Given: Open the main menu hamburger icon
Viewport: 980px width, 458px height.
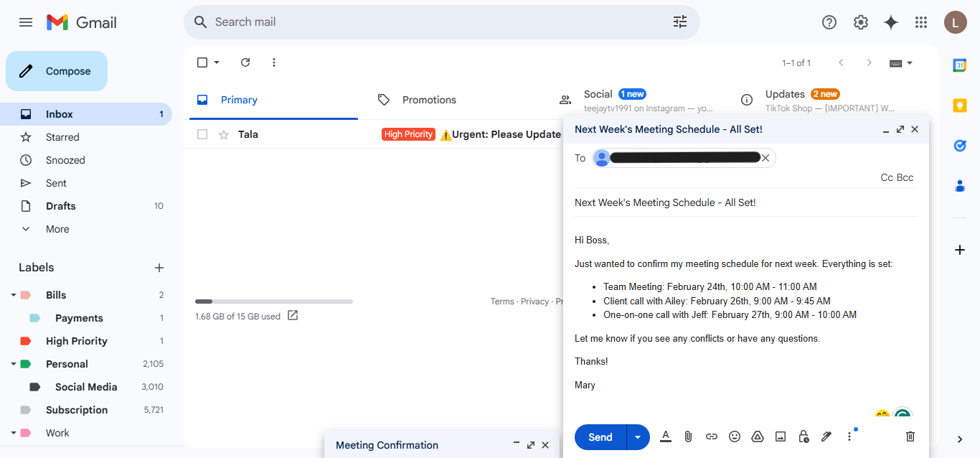Looking at the screenshot, I should tap(26, 22).
